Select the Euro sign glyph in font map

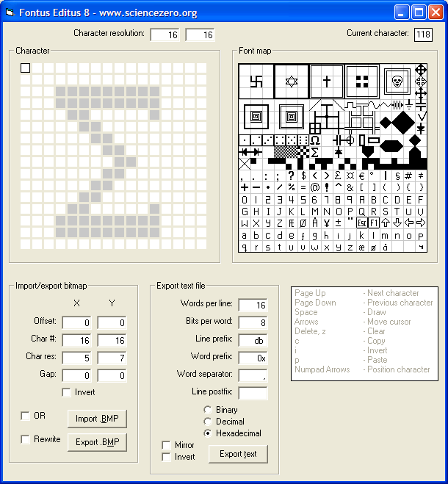click(362, 176)
